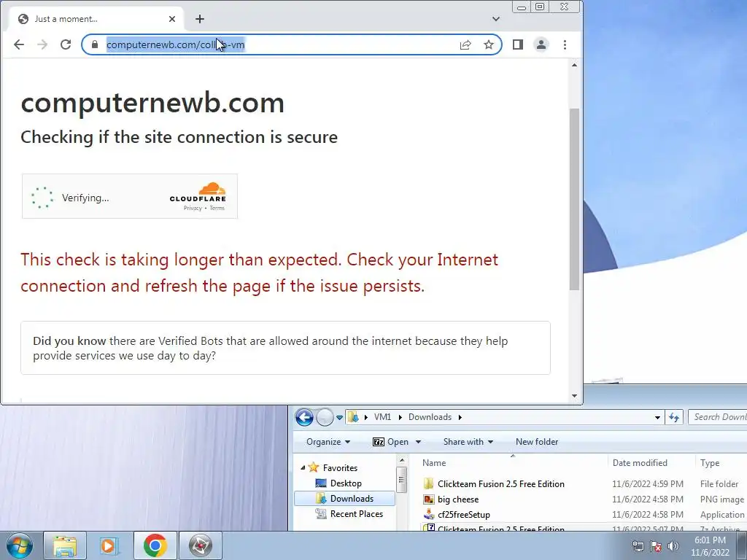
Task: Refresh Explorer Downloads folder
Action: click(x=673, y=418)
